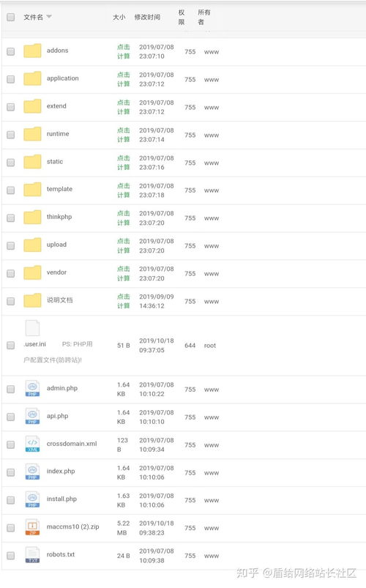The height and width of the screenshot is (588, 366).
Task: Sort using the arrow beside 文件名
Action: click(x=49, y=17)
